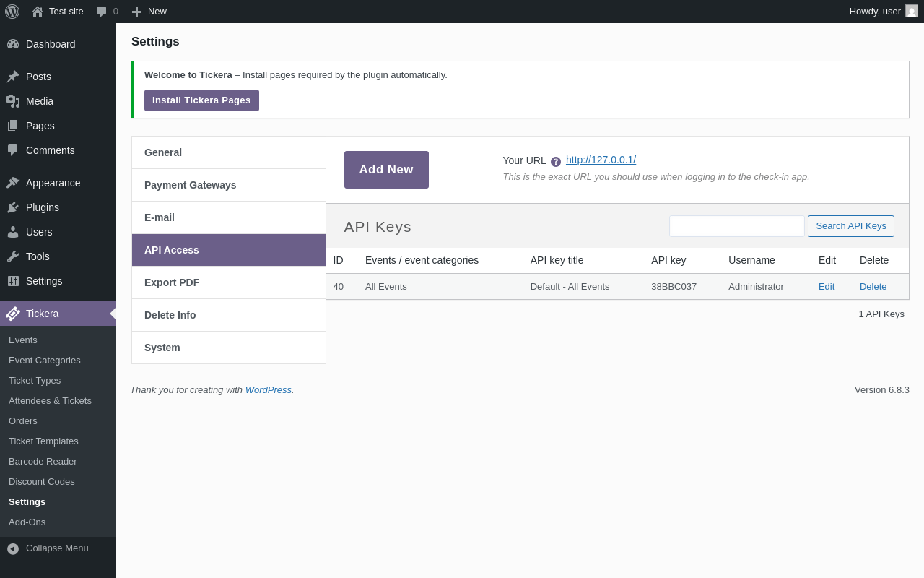Click the user avatar icon
This screenshot has height=578, width=924.
point(912,11)
